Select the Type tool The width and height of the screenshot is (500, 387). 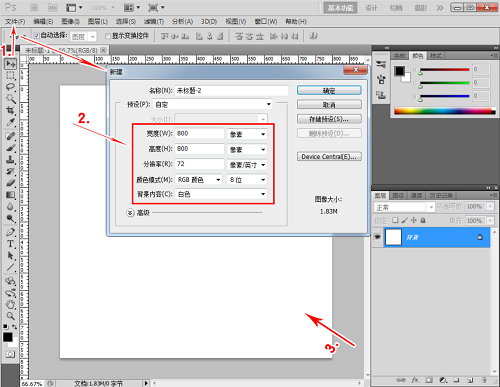click(x=10, y=244)
